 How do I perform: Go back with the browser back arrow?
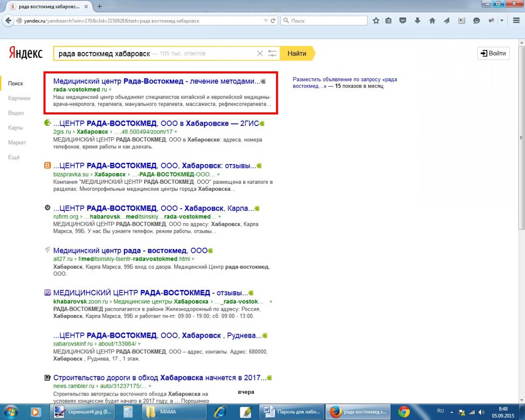[x=8, y=21]
